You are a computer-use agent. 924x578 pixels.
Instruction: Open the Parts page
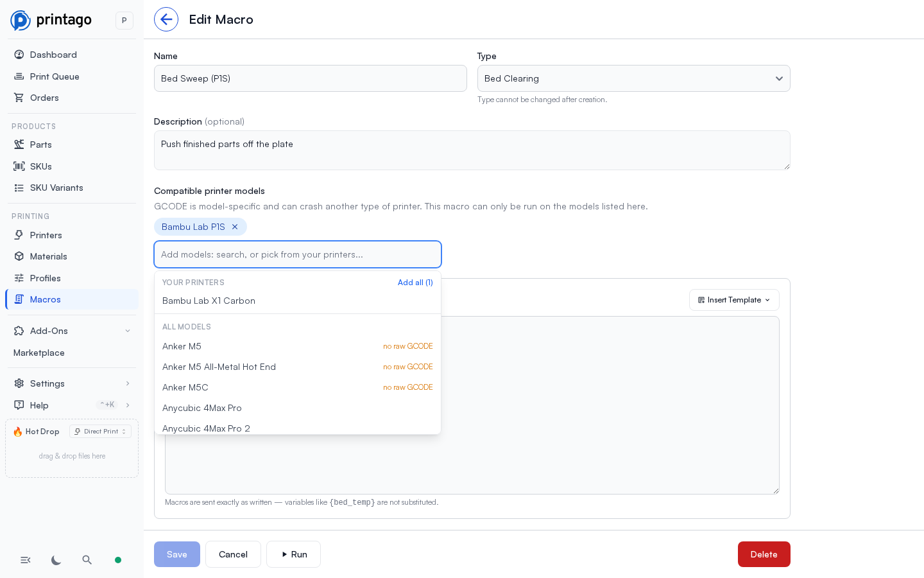72,144
